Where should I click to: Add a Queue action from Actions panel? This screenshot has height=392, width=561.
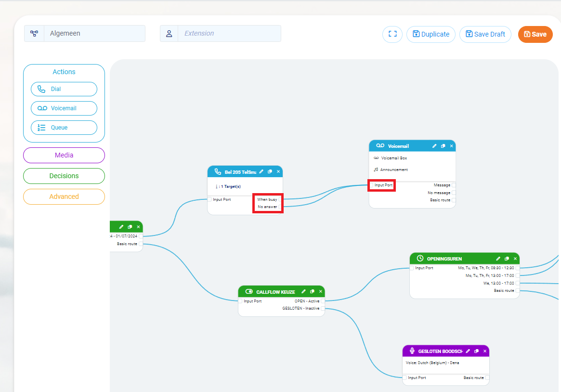tap(64, 128)
